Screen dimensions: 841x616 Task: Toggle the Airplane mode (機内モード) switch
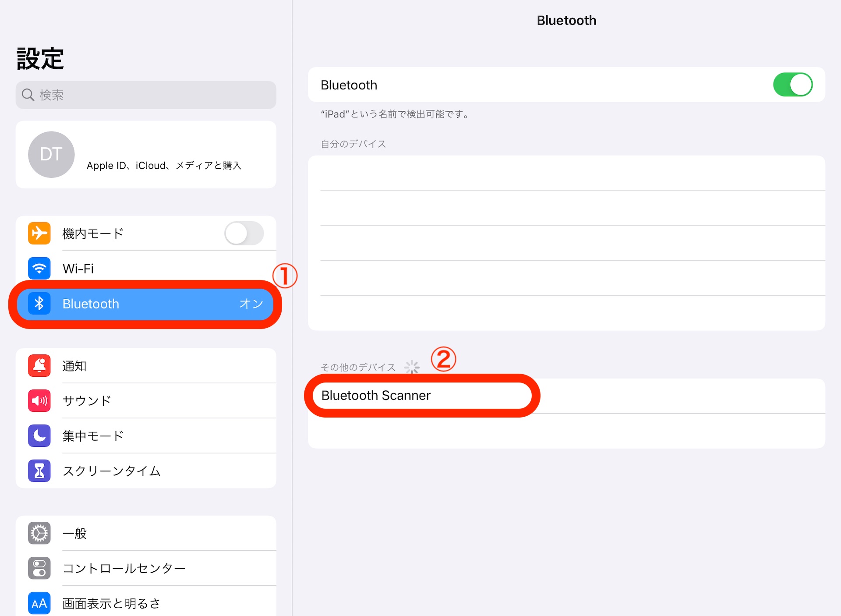[x=244, y=233]
